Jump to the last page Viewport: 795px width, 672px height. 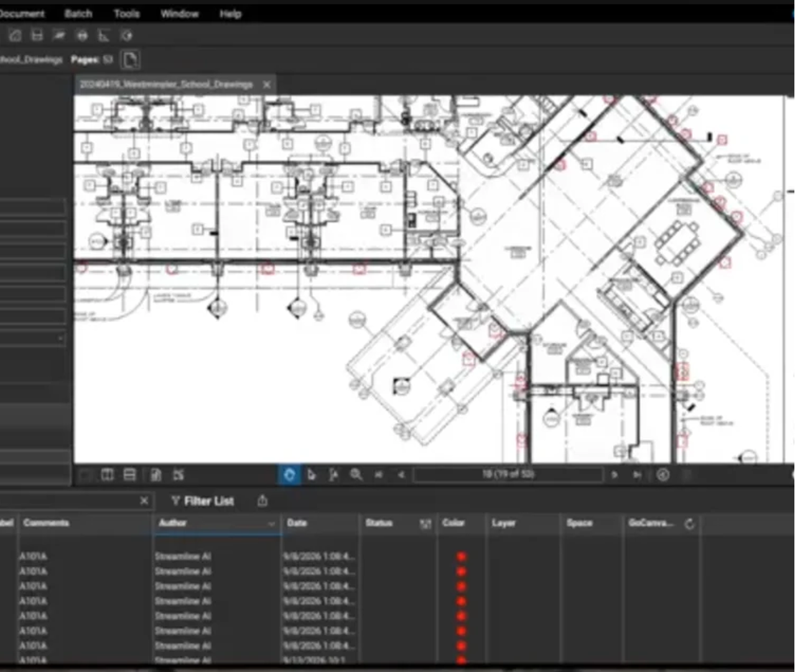[x=637, y=475]
